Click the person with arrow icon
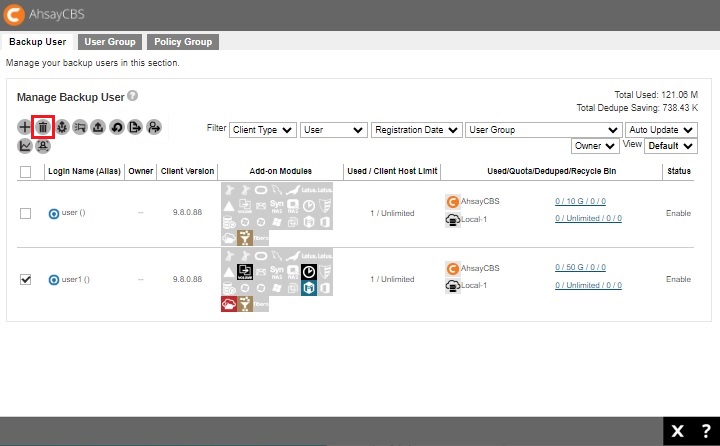Screen dimensions: 720x446 pos(154,127)
